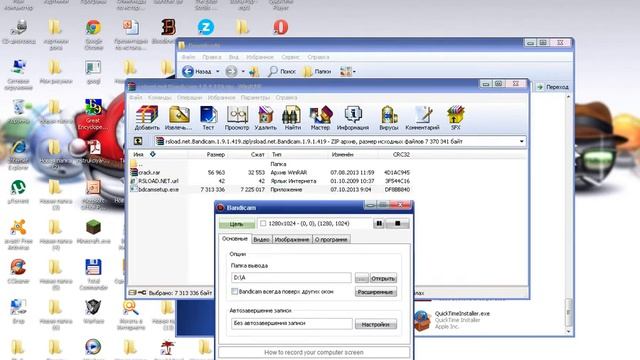Select QuickTimeInstaller.exe in Explorer window
This screenshot has height=360, width=640.
453,320
